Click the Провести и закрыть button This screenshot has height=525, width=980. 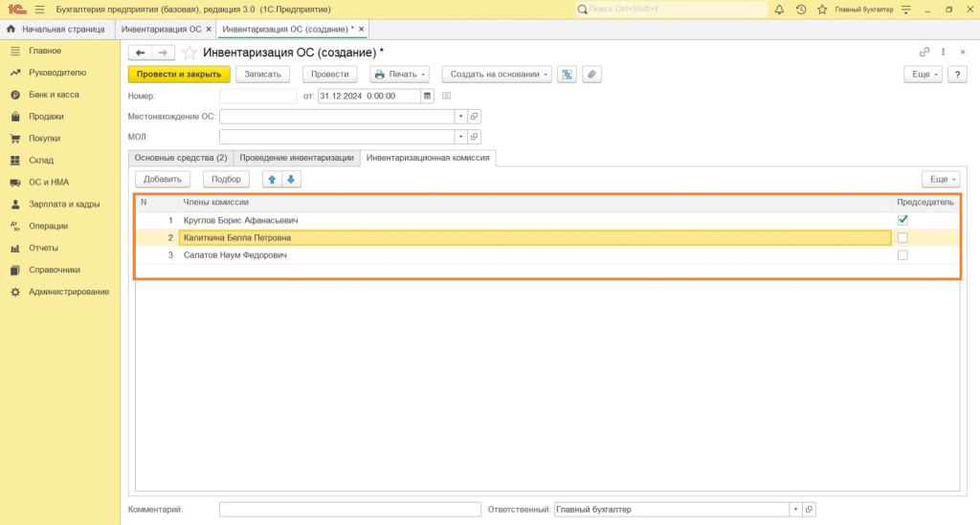[x=179, y=75]
